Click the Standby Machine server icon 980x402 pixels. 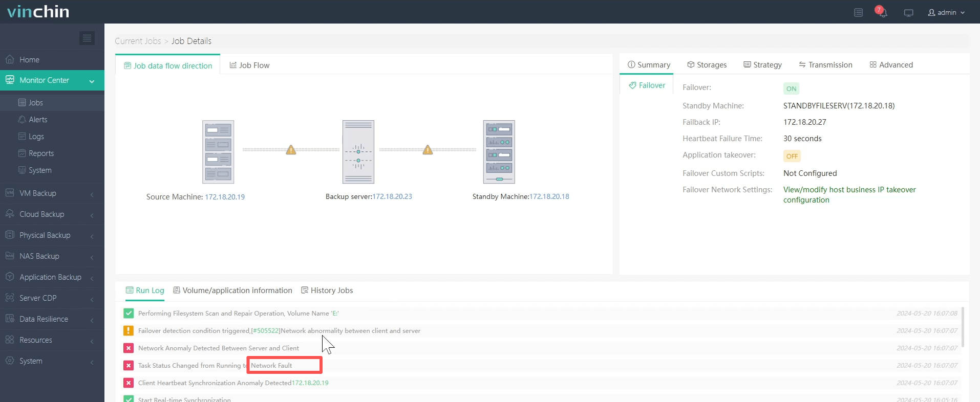[x=499, y=152]
